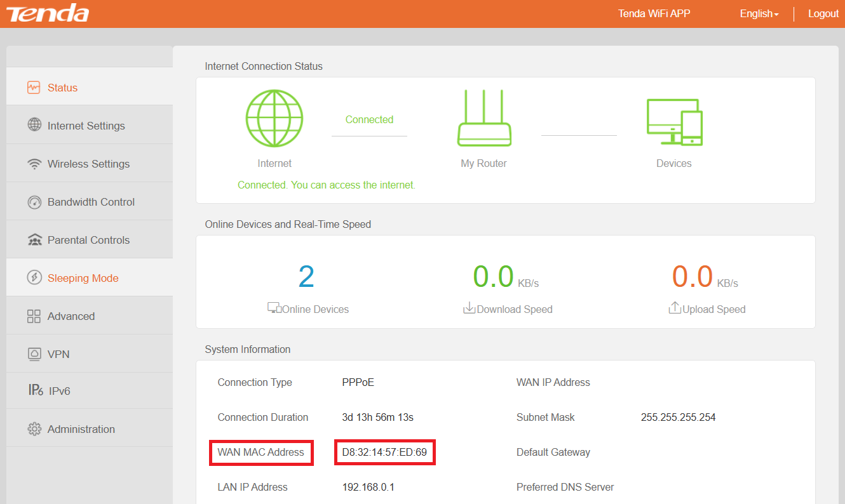Open Bandwidth Control section

(x=90, y=202)
